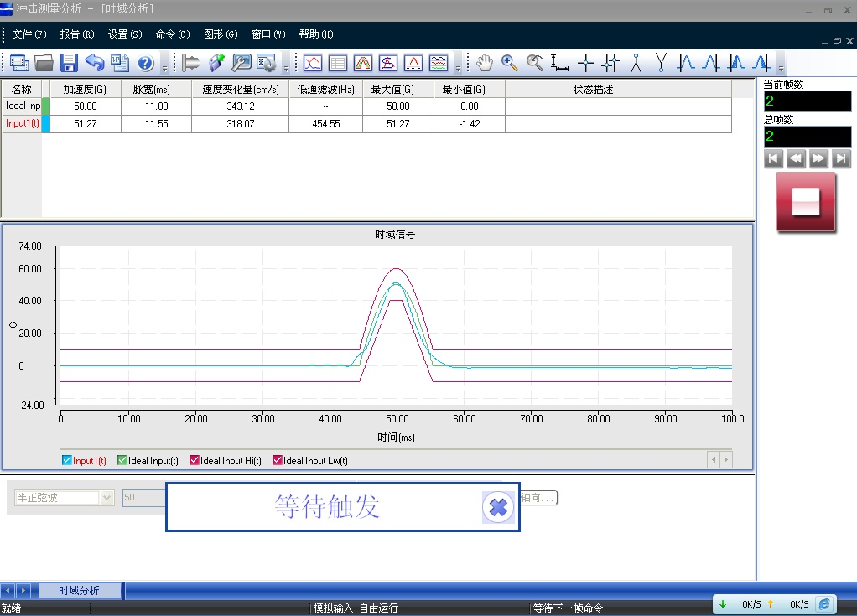Click the blue help question mark icon
Image resolution: width=857 pixels, height=616 pixels.
point(145,63)
